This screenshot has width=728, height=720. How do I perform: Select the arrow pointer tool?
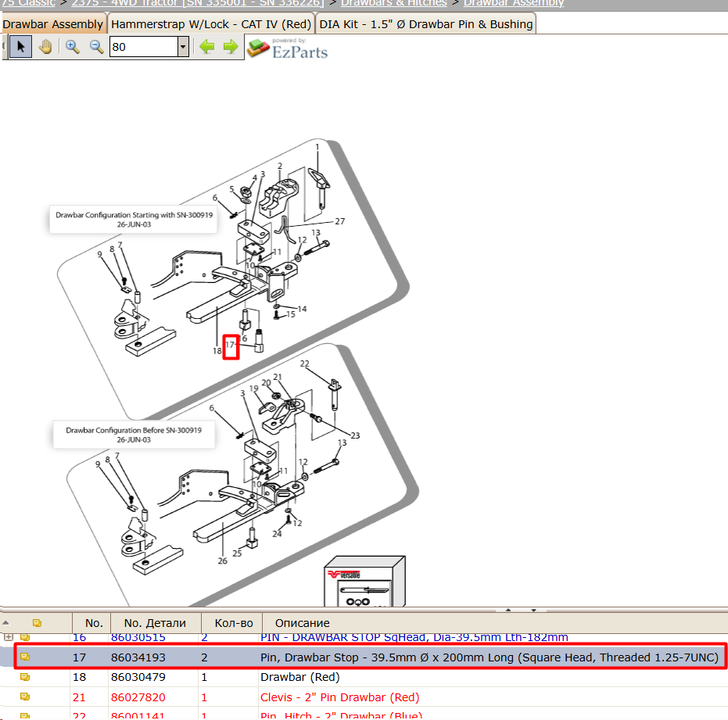[21, 47]
